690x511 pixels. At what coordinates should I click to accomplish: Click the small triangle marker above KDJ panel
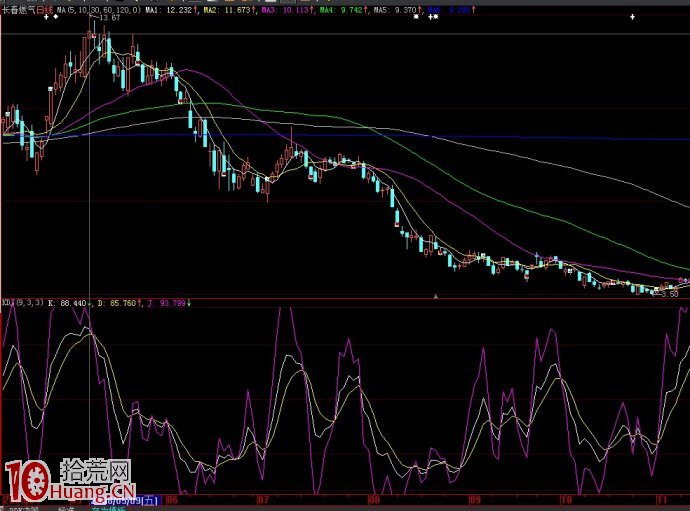[435, 296]
